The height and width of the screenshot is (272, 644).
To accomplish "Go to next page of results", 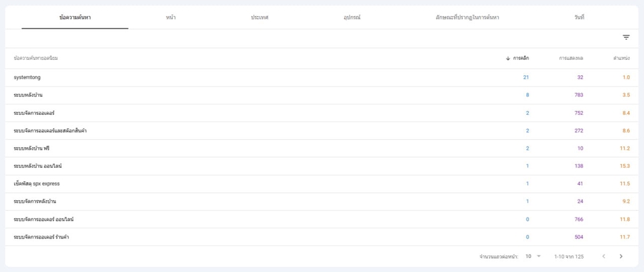I will (x=621, y=257).
